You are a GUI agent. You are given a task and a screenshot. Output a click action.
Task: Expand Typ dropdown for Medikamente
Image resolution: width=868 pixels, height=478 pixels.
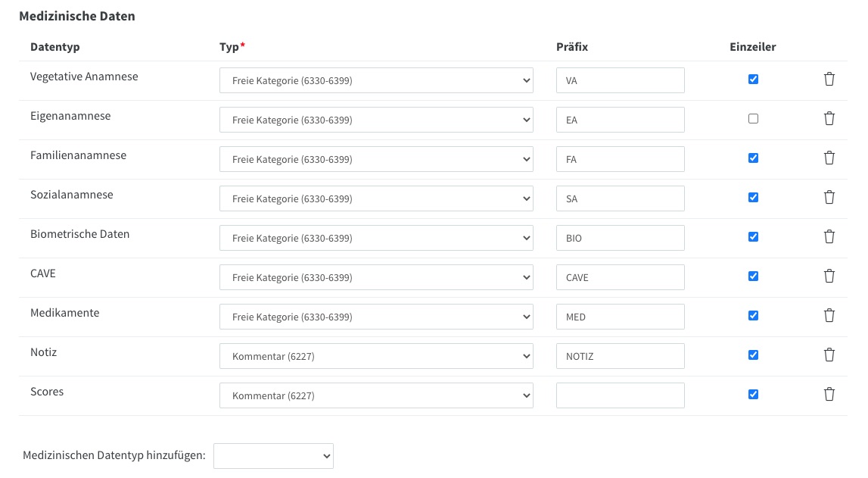(x=376, y=317)
